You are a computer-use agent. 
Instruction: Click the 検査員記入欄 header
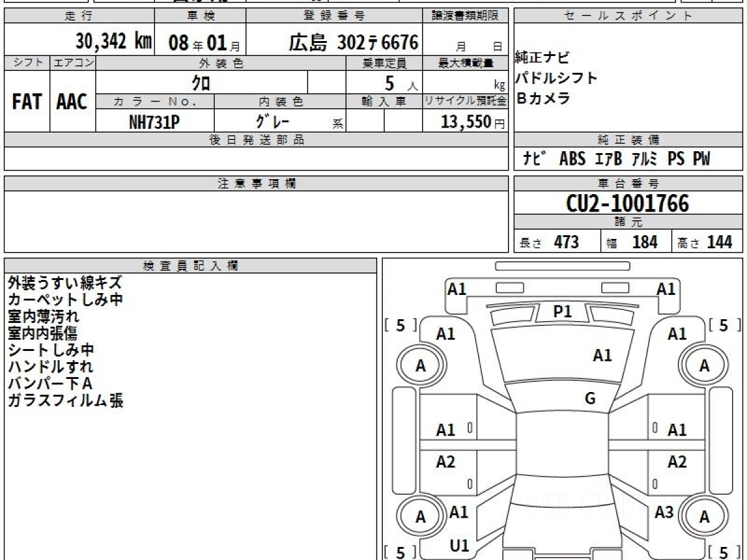[x=190, y=265]
